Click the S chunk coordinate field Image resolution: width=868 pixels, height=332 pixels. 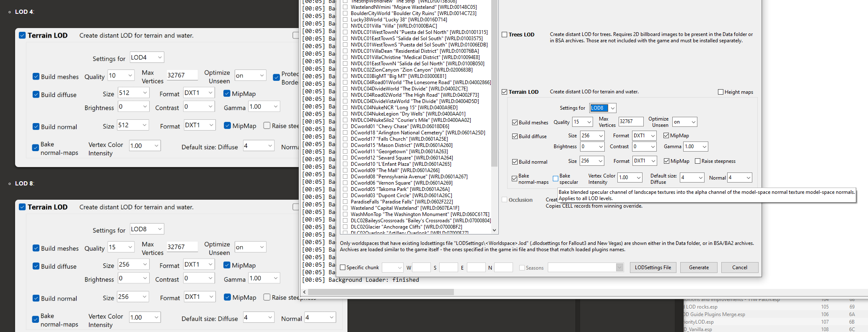click(x=448, y=268)
